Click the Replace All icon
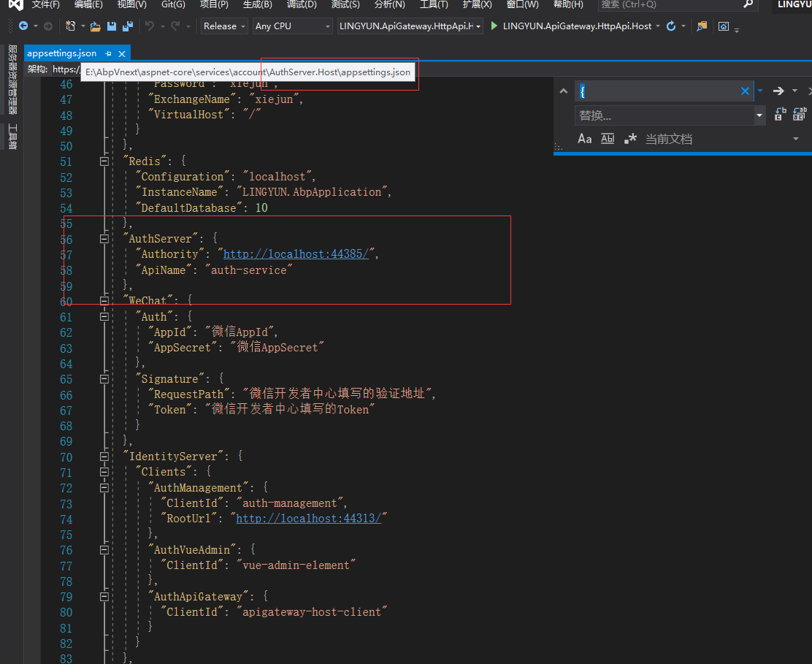 [799, 115]
